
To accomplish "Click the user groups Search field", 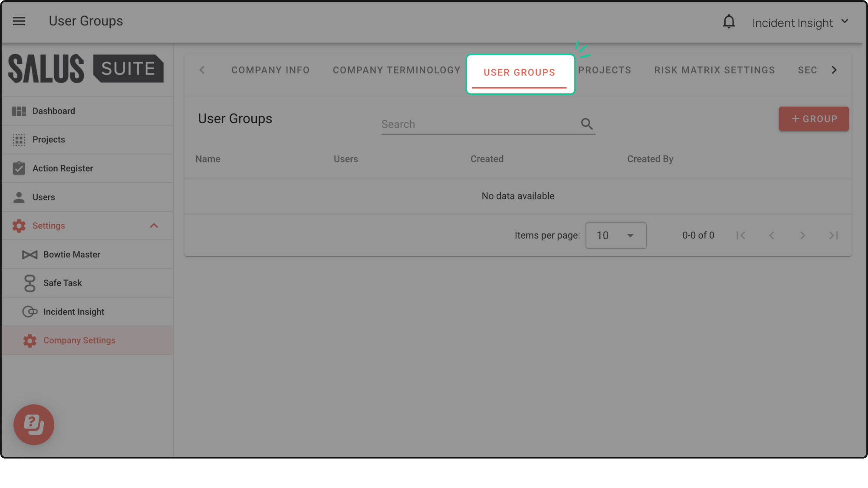I will pos(477,124).
